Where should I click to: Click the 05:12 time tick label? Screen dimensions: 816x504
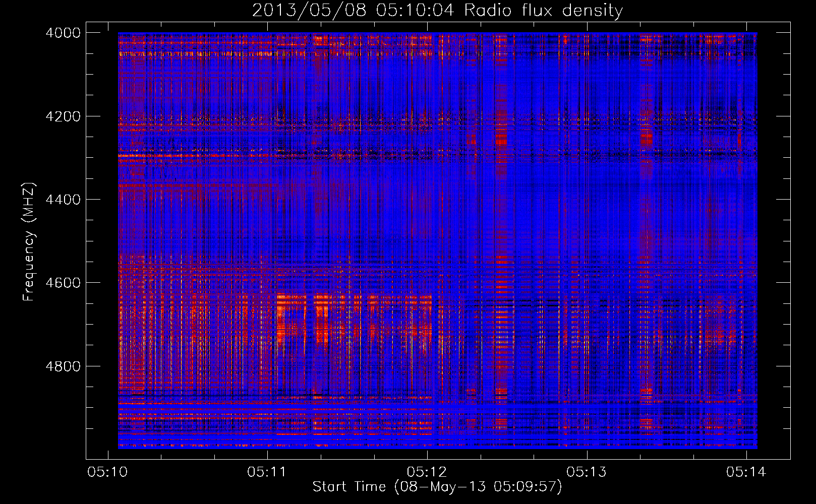point(427,472)
